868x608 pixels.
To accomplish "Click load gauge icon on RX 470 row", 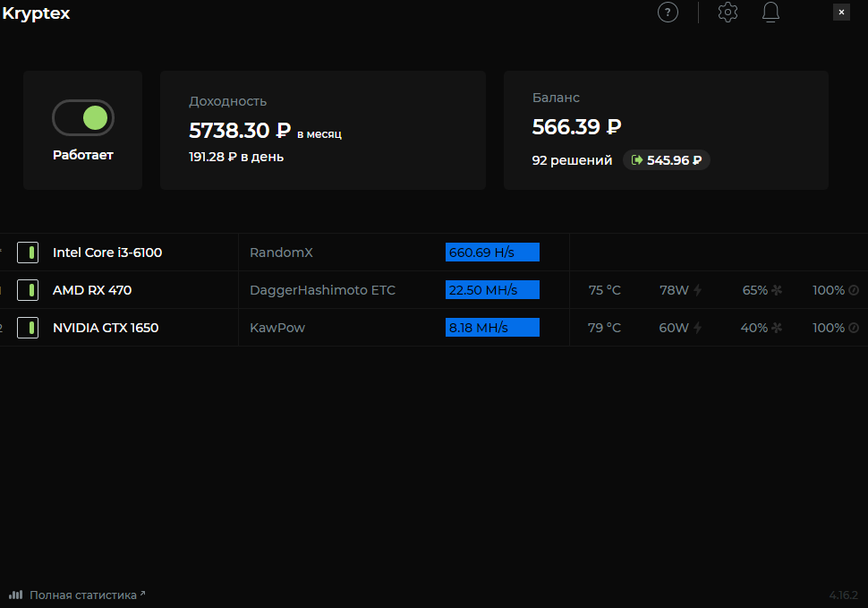I will (x=854, y=290).
